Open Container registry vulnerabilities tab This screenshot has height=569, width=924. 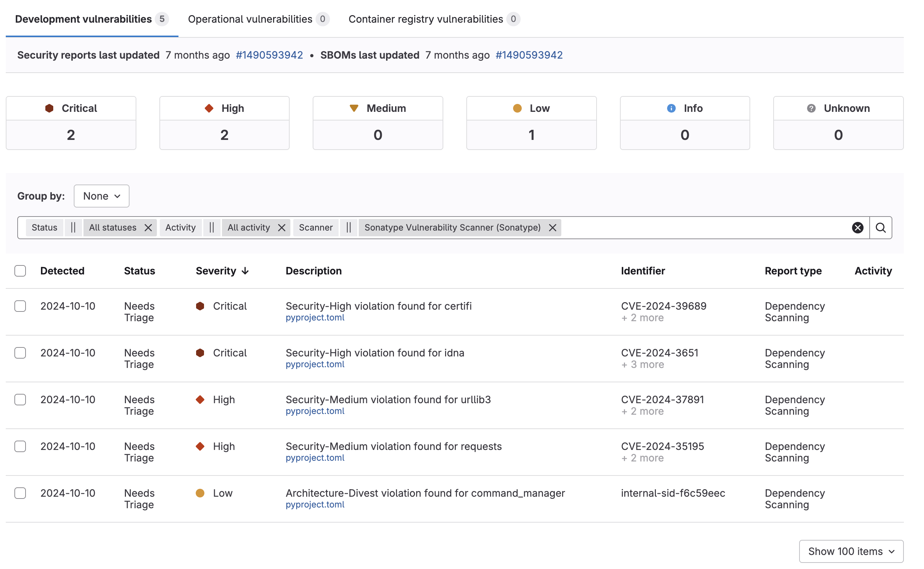click(x=434, y=19)
